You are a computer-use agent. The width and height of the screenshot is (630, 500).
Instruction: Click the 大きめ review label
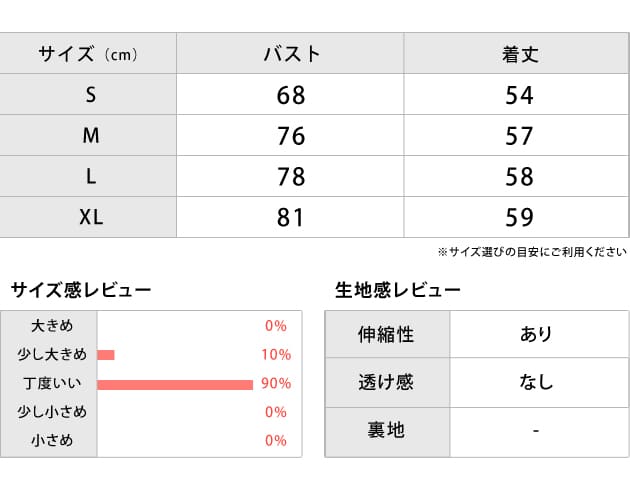pos(51,326)
